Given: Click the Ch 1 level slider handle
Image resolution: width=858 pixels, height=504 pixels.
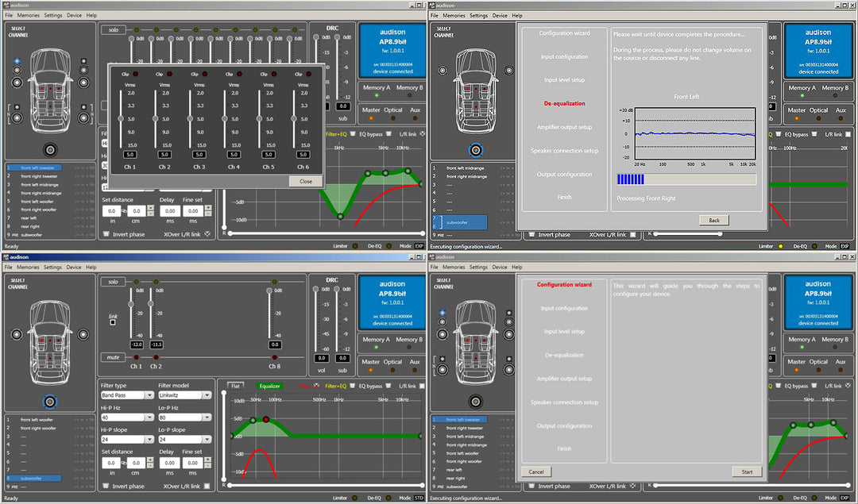Looking at the screenshot, I should [121, 119].
